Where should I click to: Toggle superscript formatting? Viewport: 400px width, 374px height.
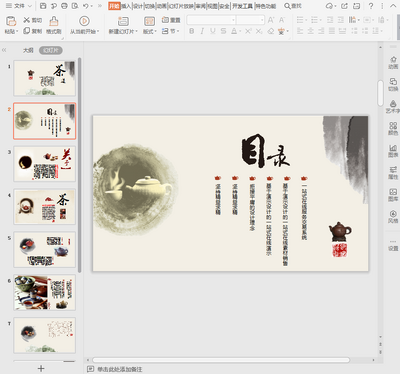click(x=248, y=31)
